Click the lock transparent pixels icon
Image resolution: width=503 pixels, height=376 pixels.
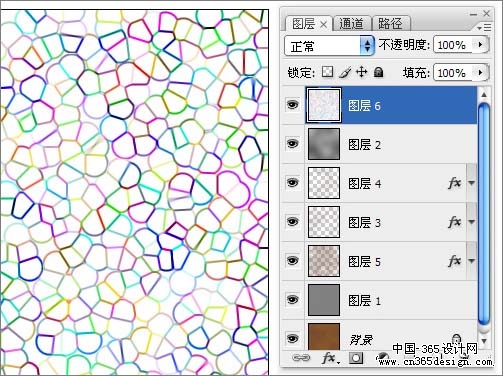pyautogui.click(x=327, y=72)
